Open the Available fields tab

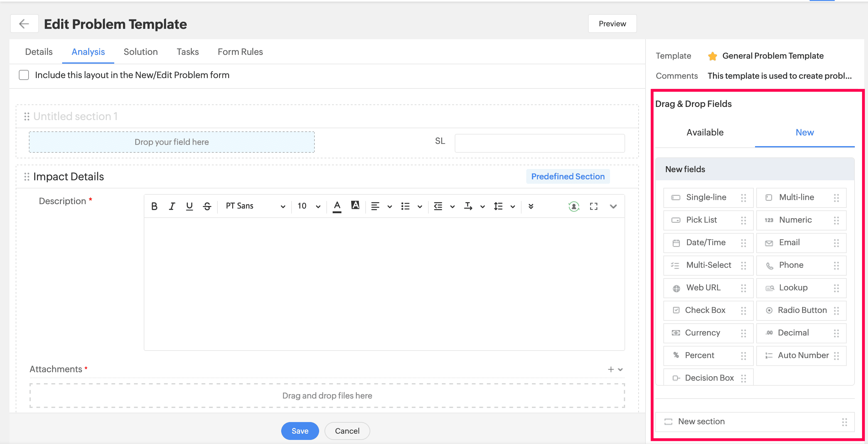point(705,132)
